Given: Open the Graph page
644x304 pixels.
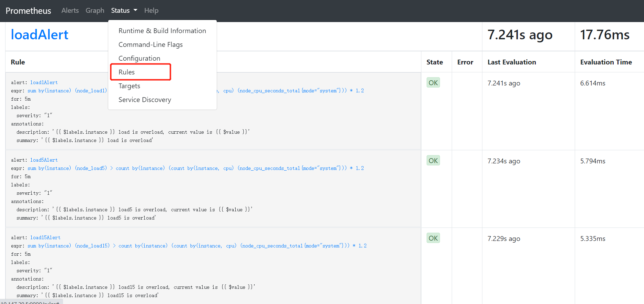Looking at the screenshot, I should [x=95, y=11].
